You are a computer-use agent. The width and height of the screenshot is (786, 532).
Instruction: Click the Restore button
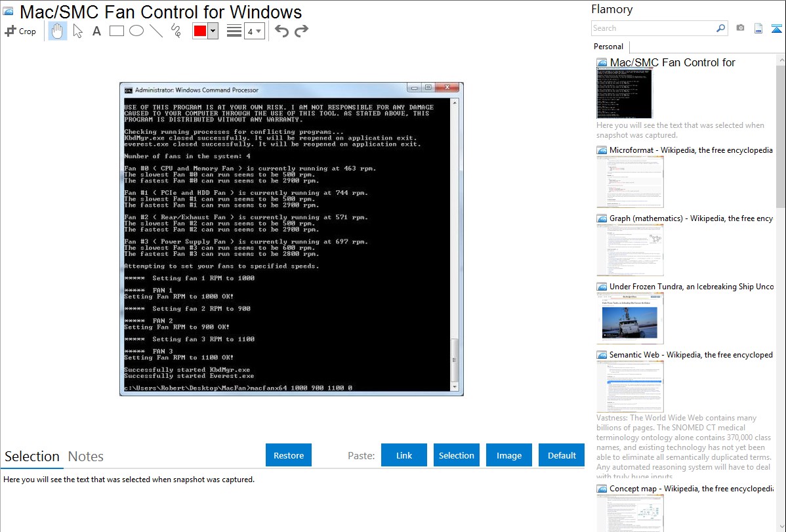pos(289,455)
